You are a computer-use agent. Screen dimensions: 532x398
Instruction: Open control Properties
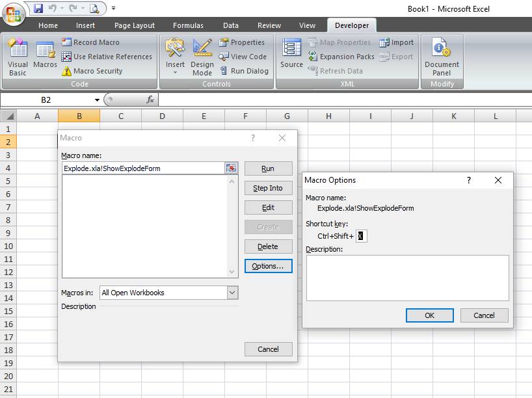[241, 42]
